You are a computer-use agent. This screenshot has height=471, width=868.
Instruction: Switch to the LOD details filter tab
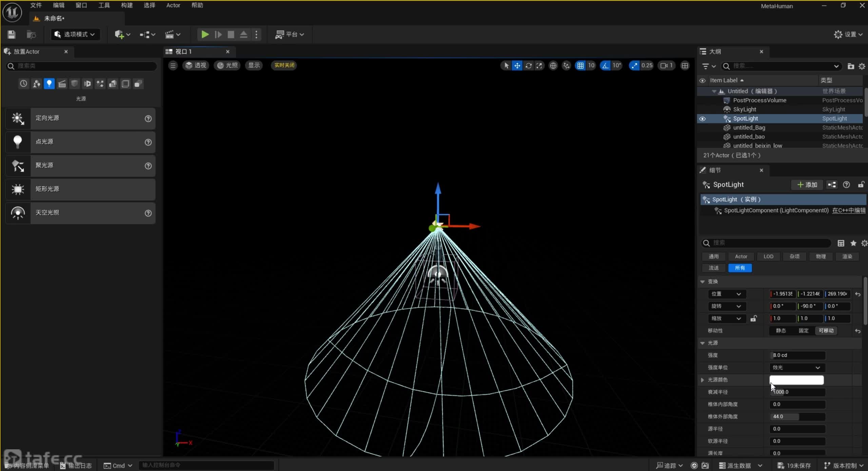coord(768,257)
